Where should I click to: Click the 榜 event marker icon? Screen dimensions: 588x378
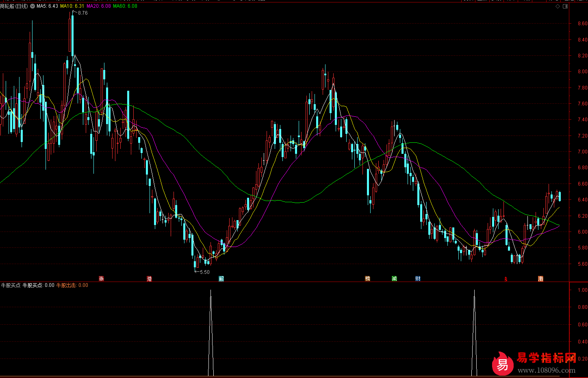point(367,279)
